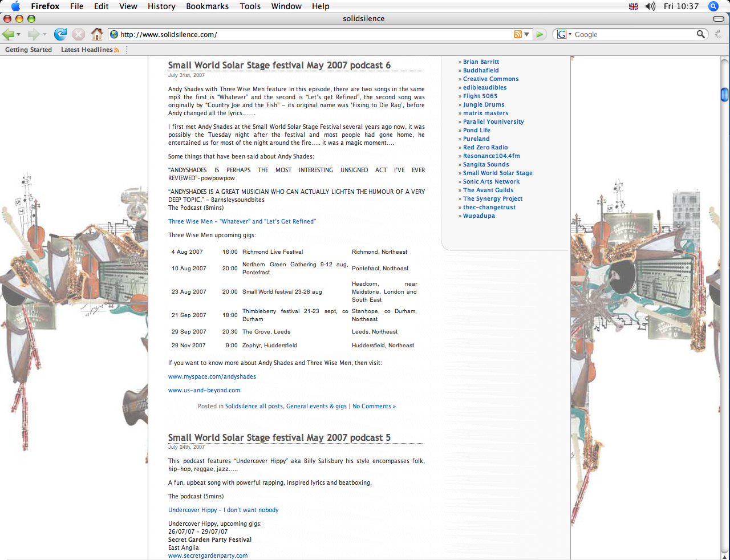Open the back history dropdown arrow
Viewport: 730px width, 560px height.
pyautogui.click(x=19, y=35)
